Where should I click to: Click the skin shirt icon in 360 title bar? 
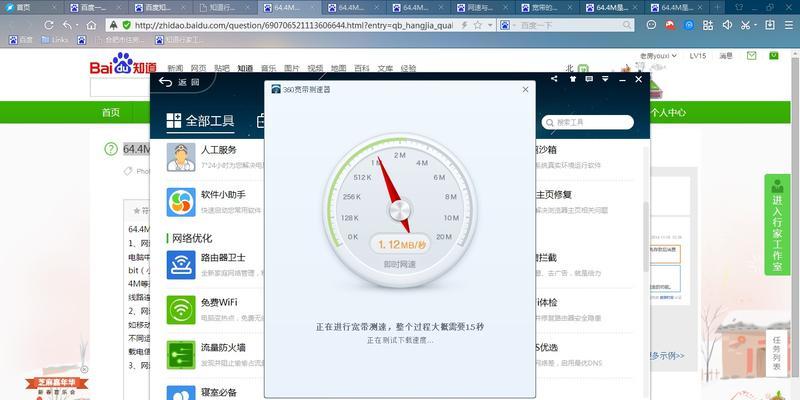tap(572, 79)
